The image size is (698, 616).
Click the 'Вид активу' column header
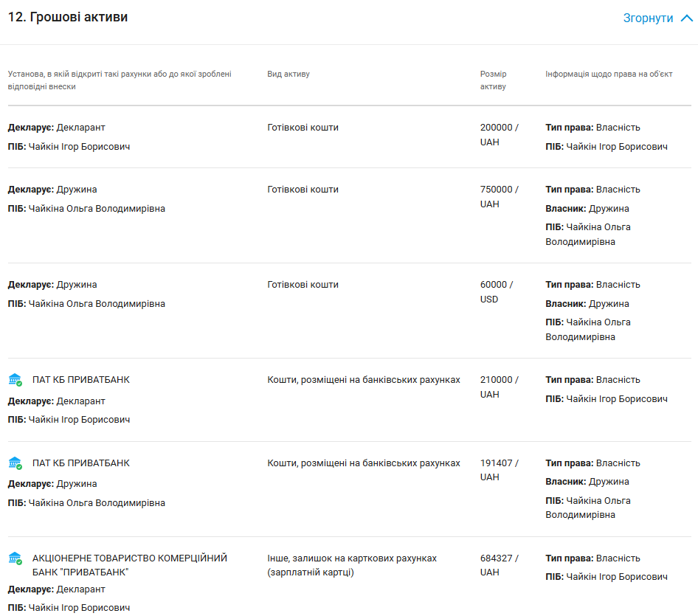tap(288, 75)
